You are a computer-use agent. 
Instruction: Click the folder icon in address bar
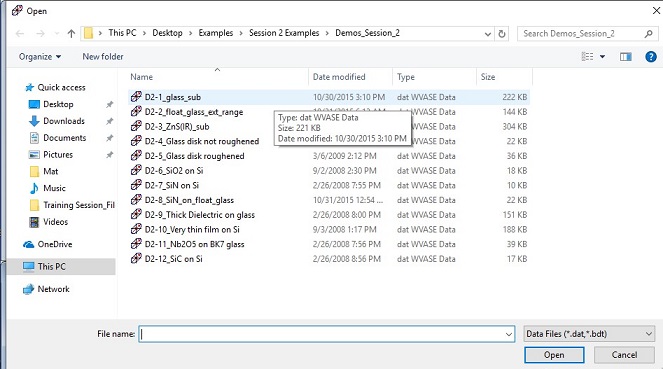click(x=88, y=33)
